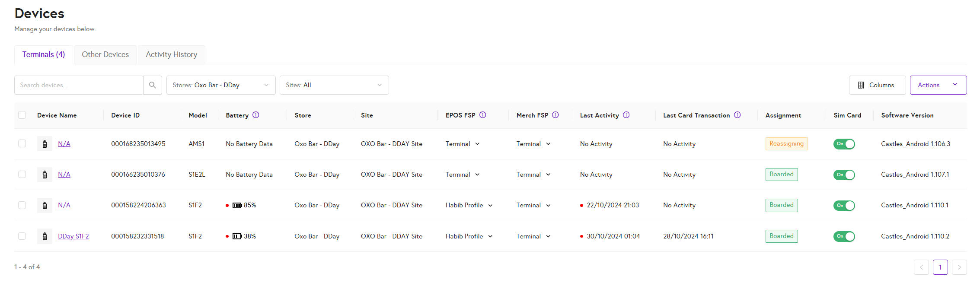Click the Battery column info icon
This screenshot has height=305, width=980.
(x=256, y=115)
